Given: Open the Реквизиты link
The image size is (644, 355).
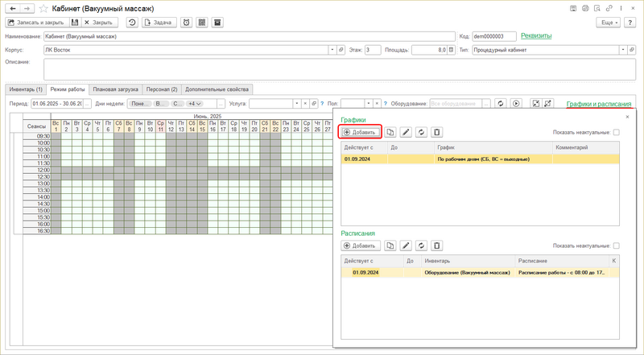Looking at the screenshot, I should click(x=536, y=35).
